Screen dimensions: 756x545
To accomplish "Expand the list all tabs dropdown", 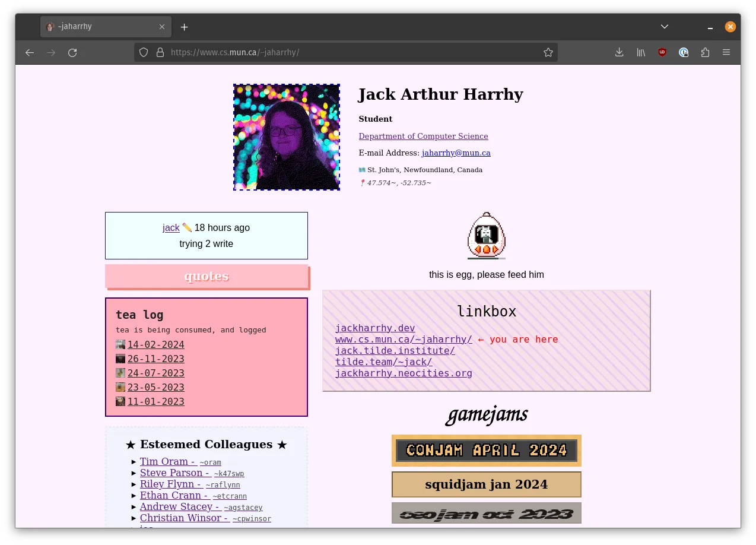I will tap(665, 27).
